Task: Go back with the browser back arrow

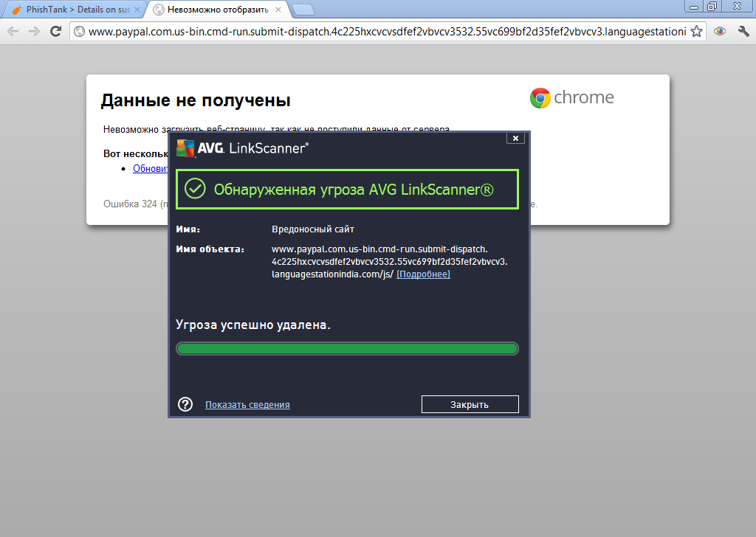Action: click(x=13, y=32)
